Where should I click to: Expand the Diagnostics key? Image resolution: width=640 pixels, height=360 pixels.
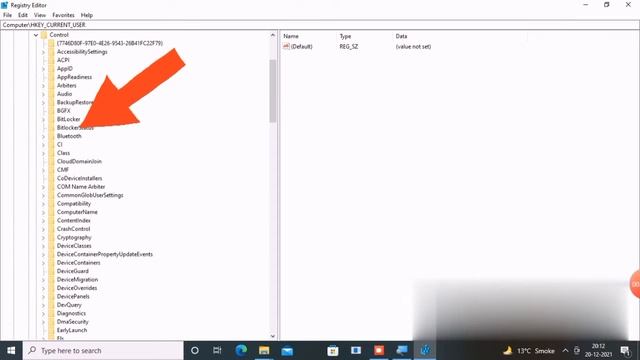coord(44,313)
